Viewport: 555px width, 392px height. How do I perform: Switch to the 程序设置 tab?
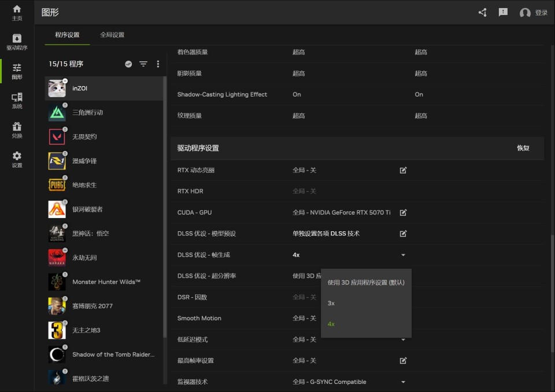(x=67, y=35)
